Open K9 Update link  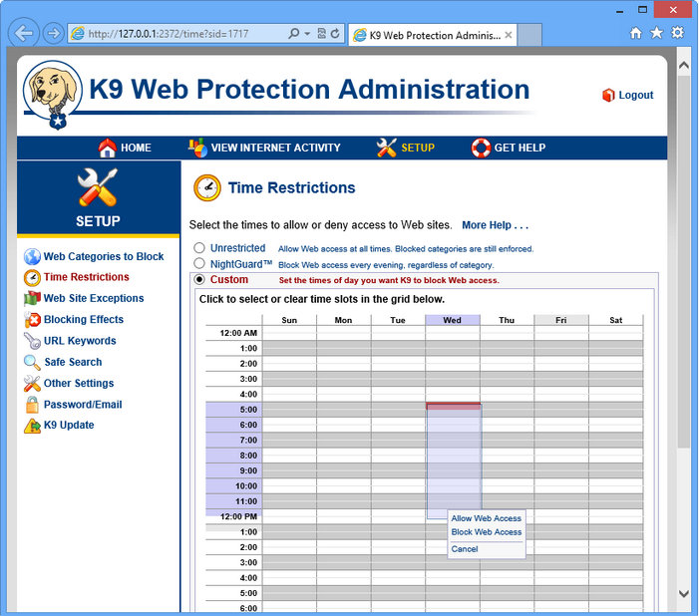point(69,426)
